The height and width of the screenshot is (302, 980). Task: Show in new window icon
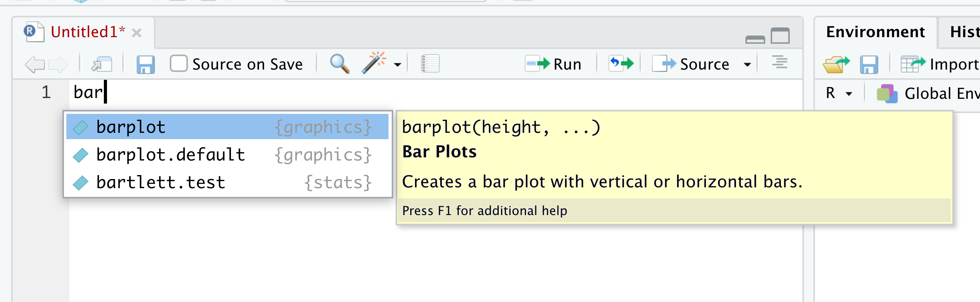coord(102,64)
